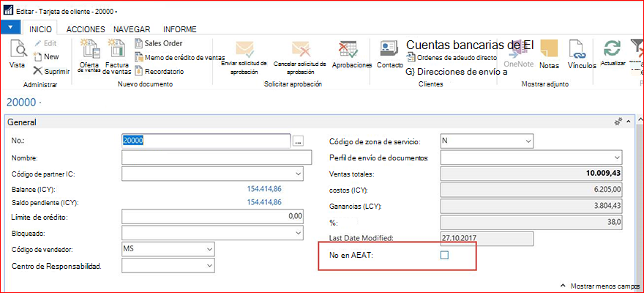Click the Vista ribbon icon

click(x=18, y=54)
